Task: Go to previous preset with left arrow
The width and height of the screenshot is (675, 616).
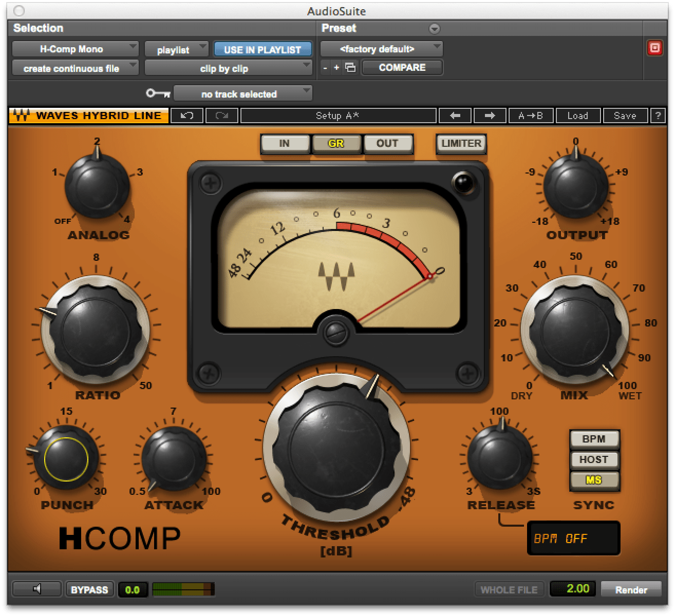Action: 455,115
